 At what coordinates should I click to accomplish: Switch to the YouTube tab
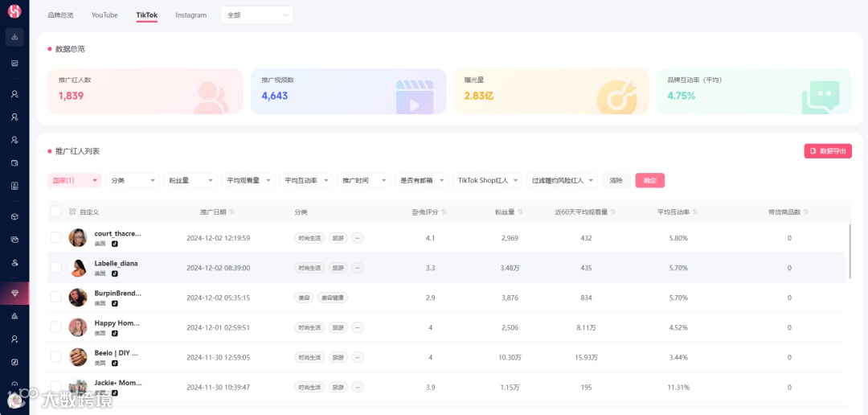click(x=104, y=15)
